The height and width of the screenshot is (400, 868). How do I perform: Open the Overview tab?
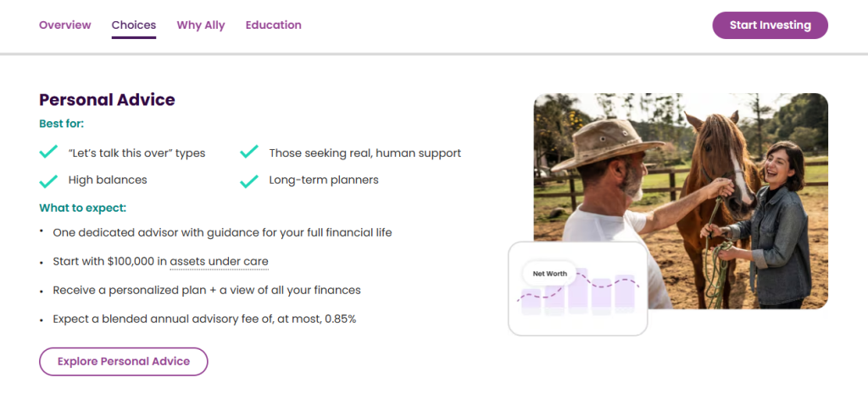point(64,25)
